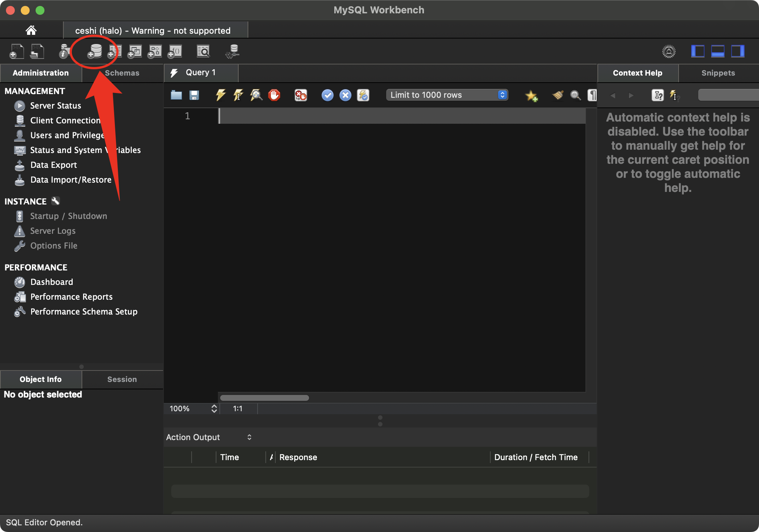Open the Limit to 1000 rows dropdown
759x532 pixels.
447,95
